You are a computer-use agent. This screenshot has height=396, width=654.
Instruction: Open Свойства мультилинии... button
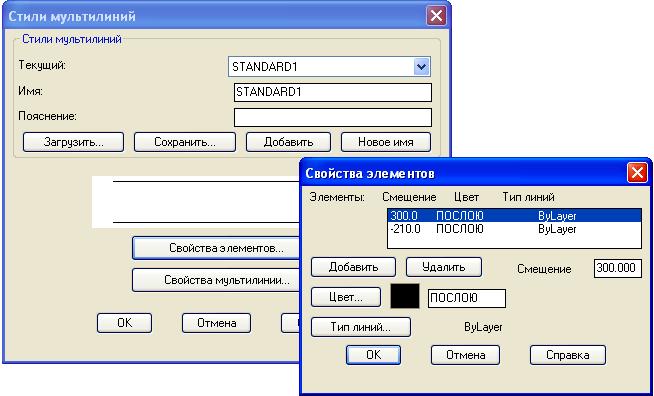coord(216,280)
